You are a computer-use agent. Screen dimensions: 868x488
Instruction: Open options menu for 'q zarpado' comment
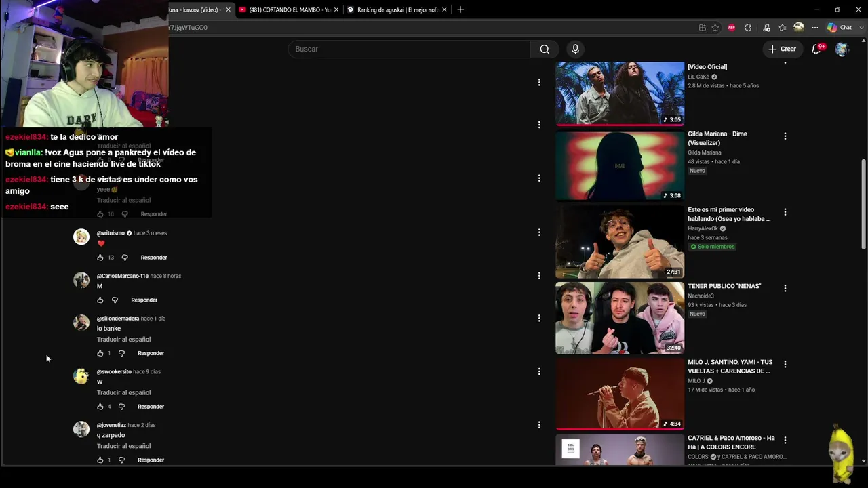(539, 425)
